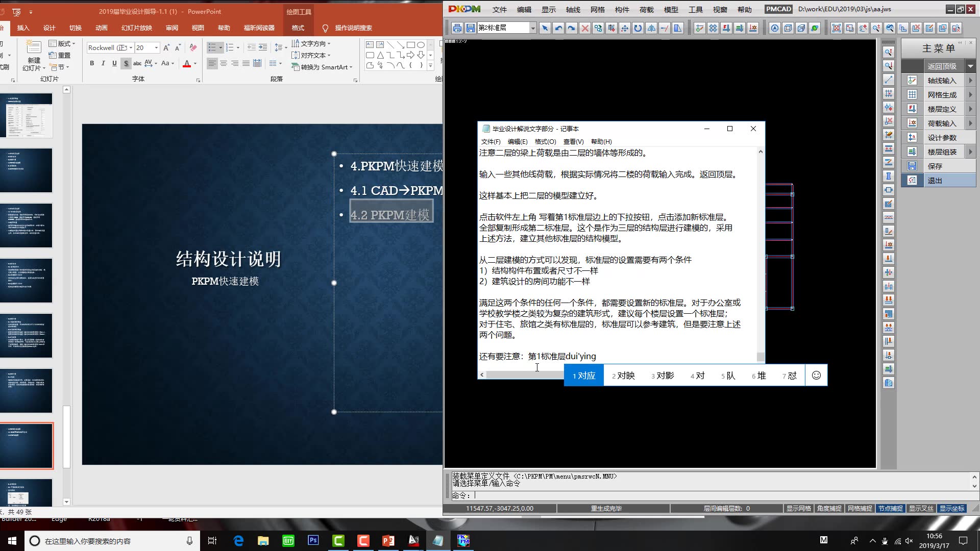Decrease font size with the smaller A icon
Viewport: 980px width, 551px height.
[178, 47]
